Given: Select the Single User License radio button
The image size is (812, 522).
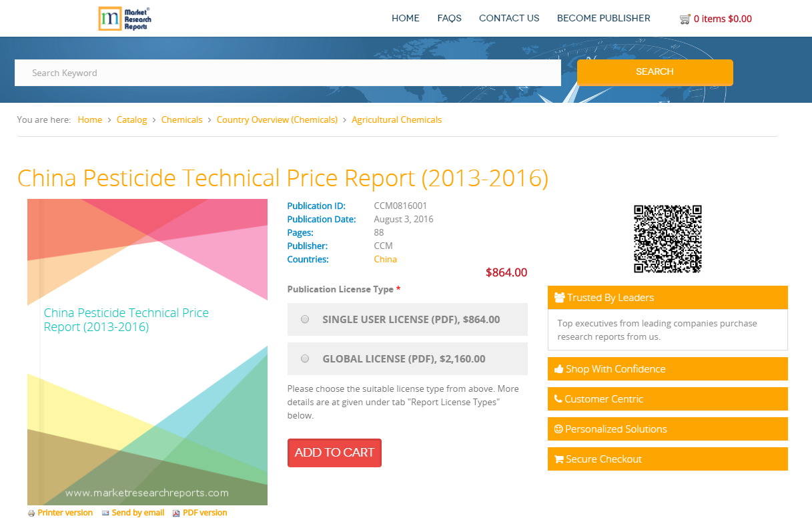Looking at the screenshot, I should [x=305, y=319].
